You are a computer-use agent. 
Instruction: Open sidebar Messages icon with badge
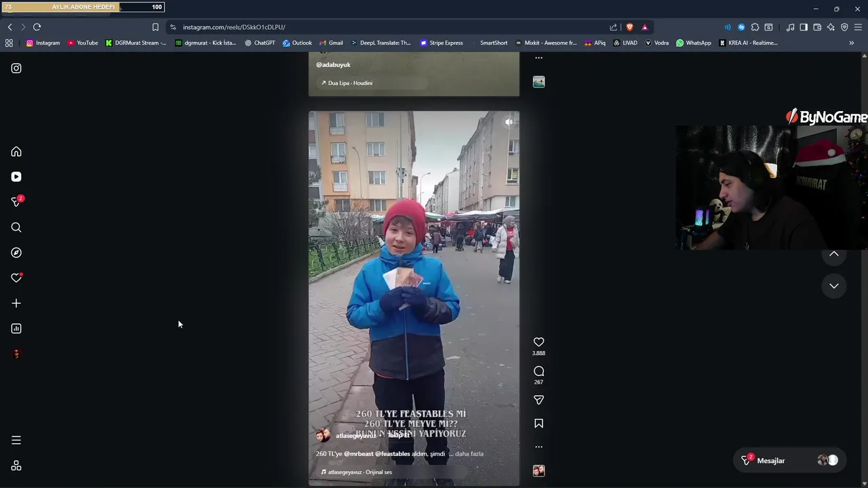(x=16, y=202)
